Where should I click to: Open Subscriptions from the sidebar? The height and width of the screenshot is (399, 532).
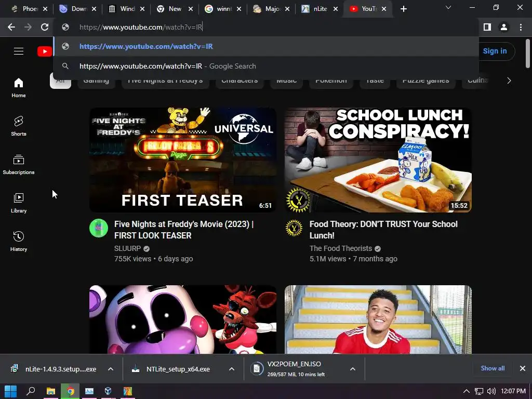click(19, 164)
